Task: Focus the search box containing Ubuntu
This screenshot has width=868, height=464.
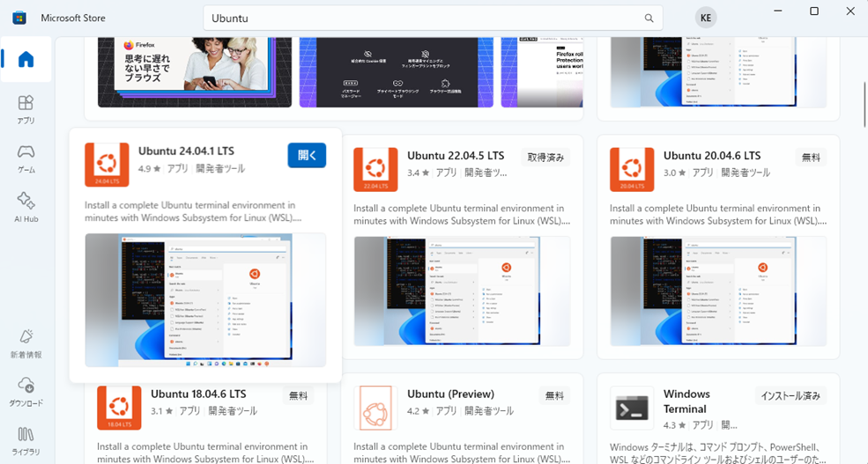Action: tap(433, 18)
